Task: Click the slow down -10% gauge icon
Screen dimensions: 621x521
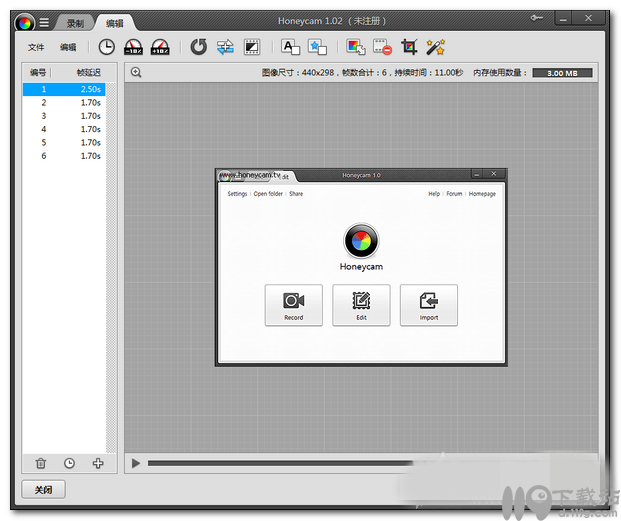Action: 133,47
